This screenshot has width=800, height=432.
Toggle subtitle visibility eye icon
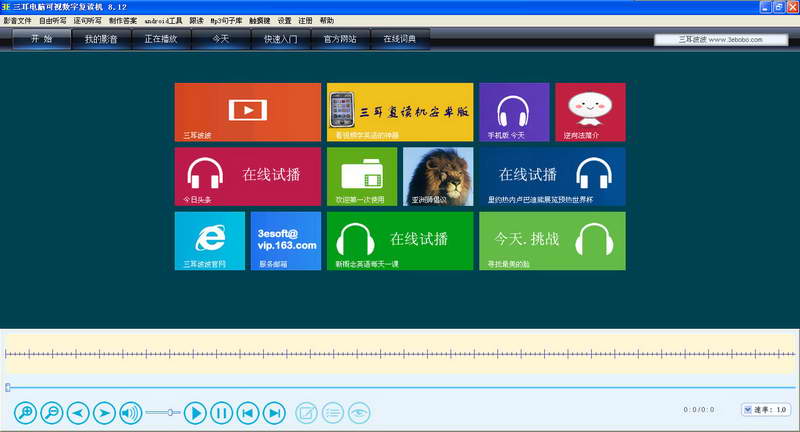359,413
